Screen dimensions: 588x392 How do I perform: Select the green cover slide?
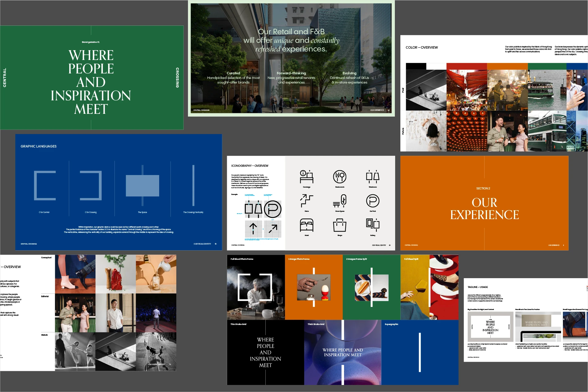pos(92,77)
